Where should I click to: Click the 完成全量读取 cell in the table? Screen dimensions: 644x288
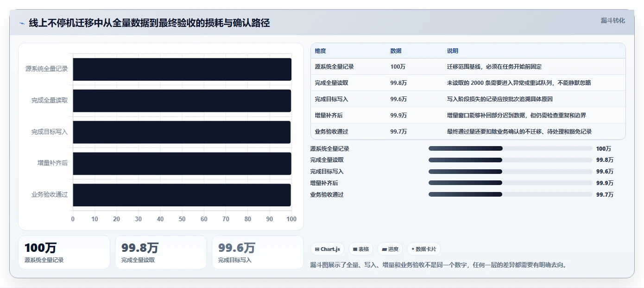(x=331, y=83)
